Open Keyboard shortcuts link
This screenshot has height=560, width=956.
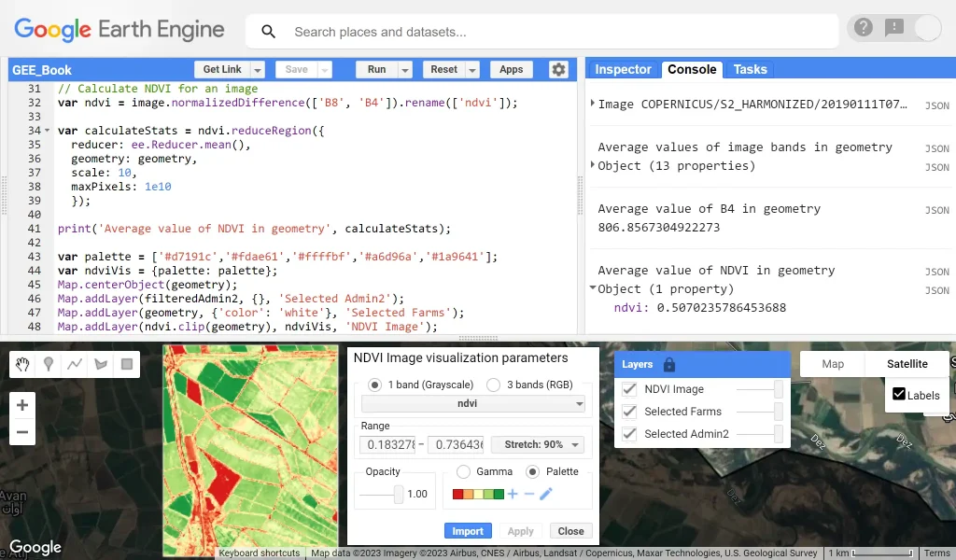(x=260, y=553)
